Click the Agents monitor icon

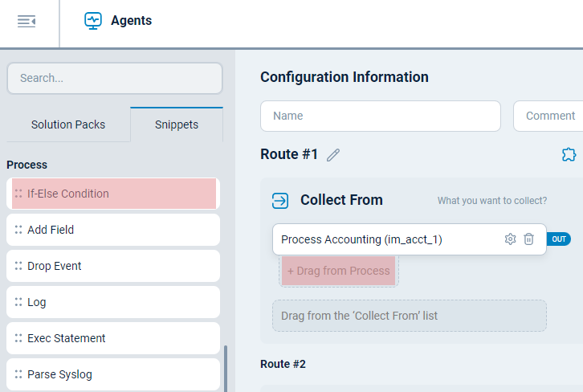coord(93,21)
